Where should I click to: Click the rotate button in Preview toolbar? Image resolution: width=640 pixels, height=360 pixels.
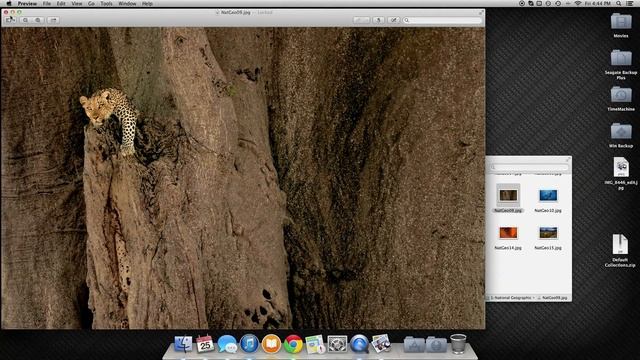click(378, 20)
